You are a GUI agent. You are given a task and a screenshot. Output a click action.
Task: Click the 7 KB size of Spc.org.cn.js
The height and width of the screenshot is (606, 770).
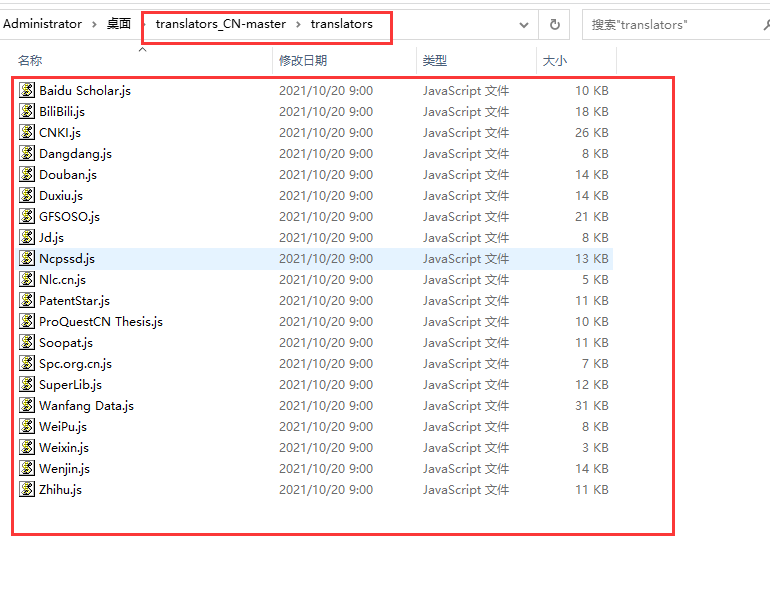coord(595,363)
